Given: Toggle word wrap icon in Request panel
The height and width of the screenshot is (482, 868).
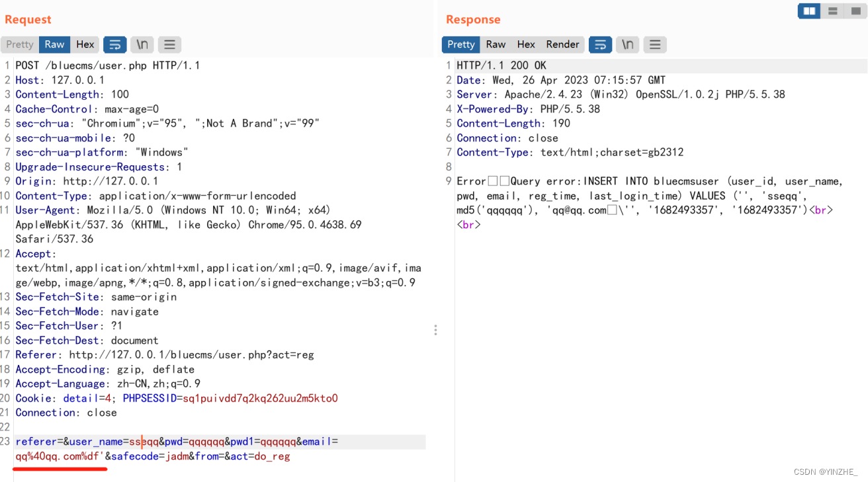Looking at the screenshot, I should (x=115, y=44).
